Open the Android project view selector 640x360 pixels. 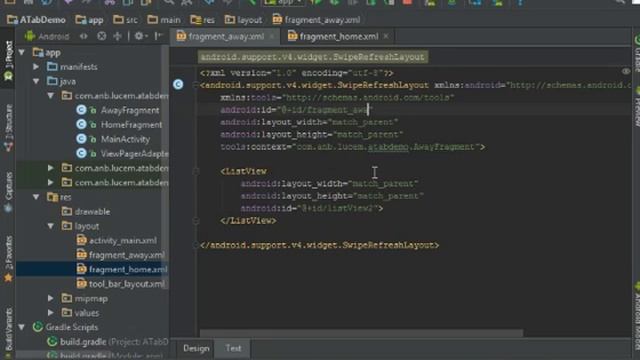pos(47,36)
